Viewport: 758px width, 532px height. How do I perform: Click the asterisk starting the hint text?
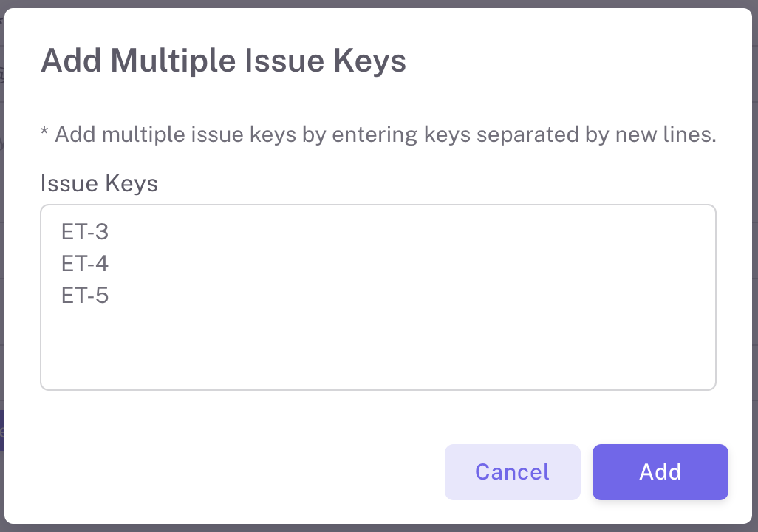click(x=44, y=134)
